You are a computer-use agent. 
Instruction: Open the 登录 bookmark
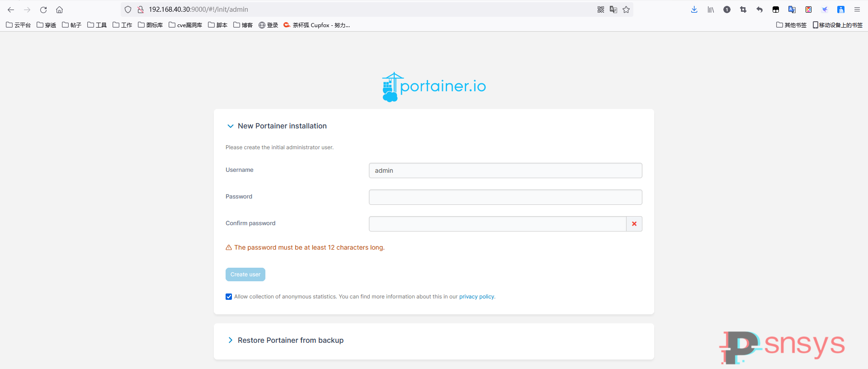pos(269,25)
